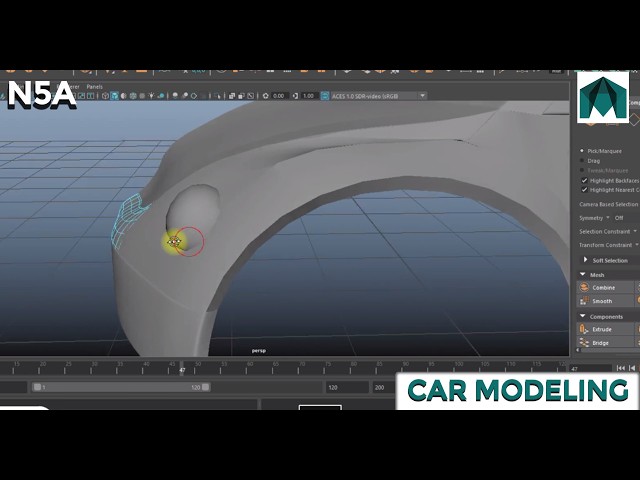Collapse the Components section

[583, 316]
